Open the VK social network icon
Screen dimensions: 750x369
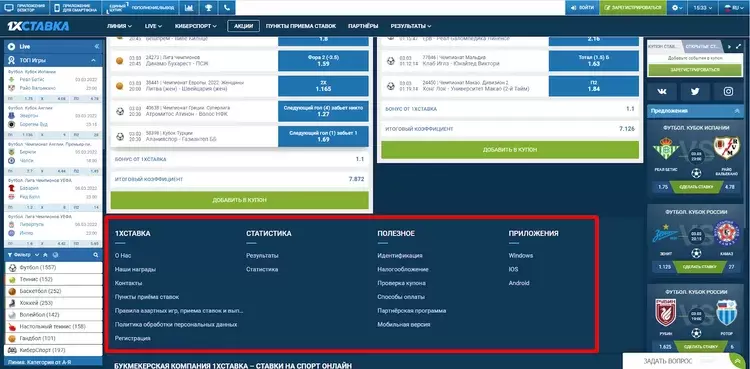(662, 91)
